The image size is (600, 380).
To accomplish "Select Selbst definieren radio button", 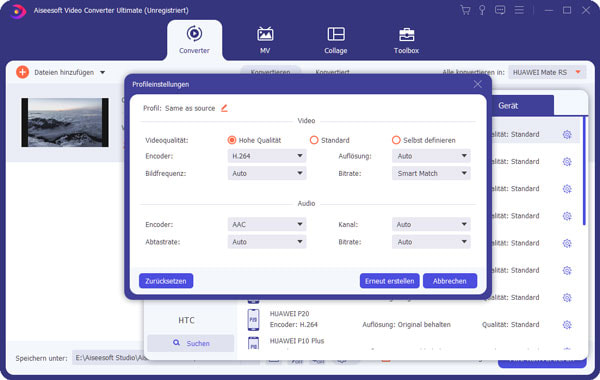I will point(396,140).
